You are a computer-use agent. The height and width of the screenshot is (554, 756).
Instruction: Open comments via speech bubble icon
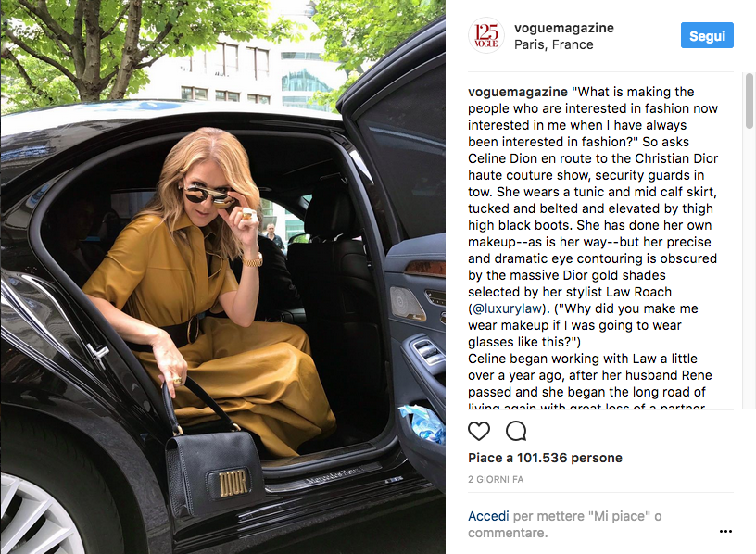pyautogui.click(x=516, y=431)
